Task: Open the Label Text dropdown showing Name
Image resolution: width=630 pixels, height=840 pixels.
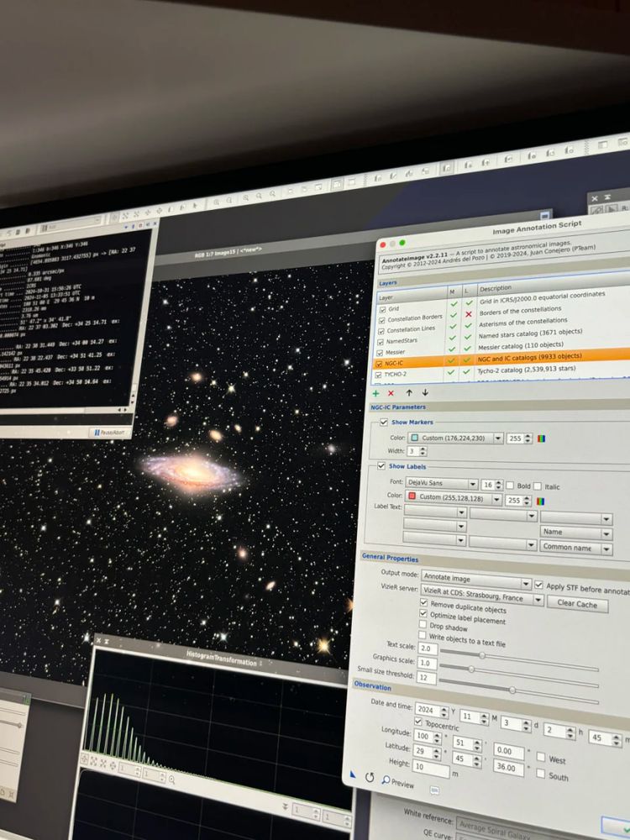Action: click(576, 533)
